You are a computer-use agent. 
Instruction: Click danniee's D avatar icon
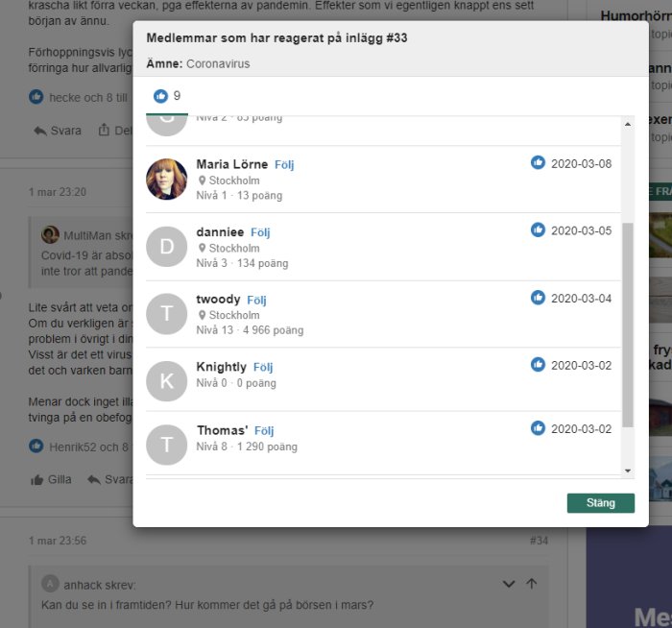tap(167, 247)
